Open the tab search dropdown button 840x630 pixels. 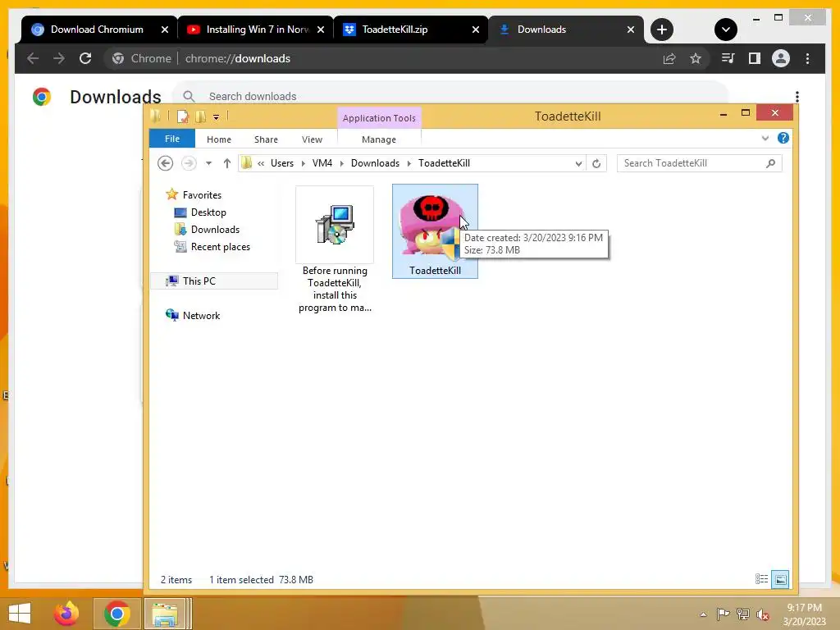click(725, 30)
